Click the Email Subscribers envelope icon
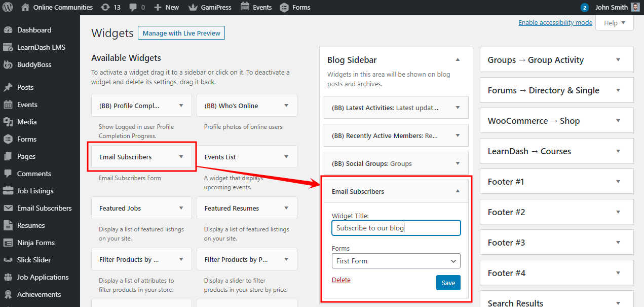 (11, 208)
